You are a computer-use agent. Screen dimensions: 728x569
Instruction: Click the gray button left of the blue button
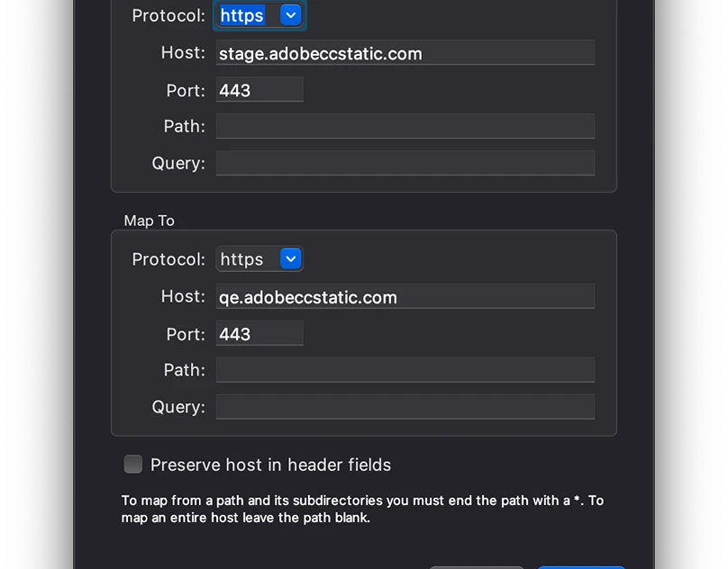476,566
